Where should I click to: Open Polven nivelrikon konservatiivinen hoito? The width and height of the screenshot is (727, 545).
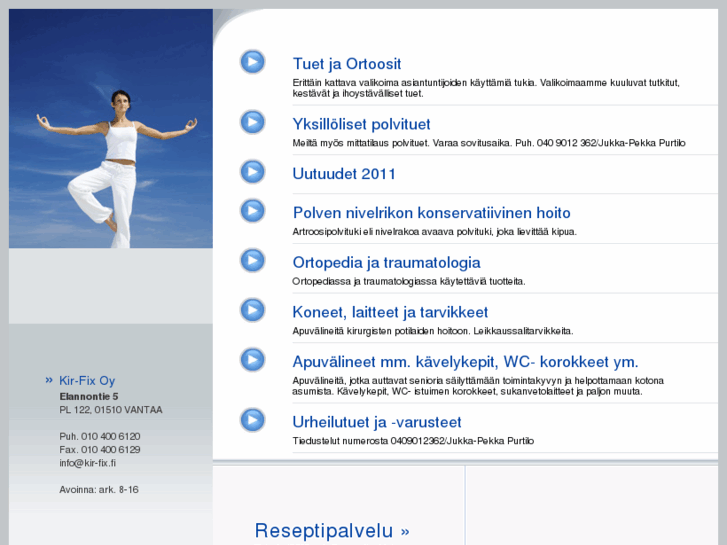[x=431, y=213]
